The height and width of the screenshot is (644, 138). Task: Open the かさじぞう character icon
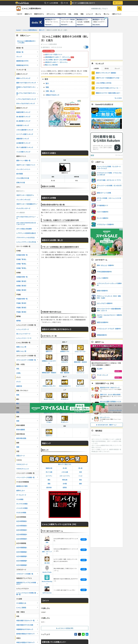click(x=65, y=358)
